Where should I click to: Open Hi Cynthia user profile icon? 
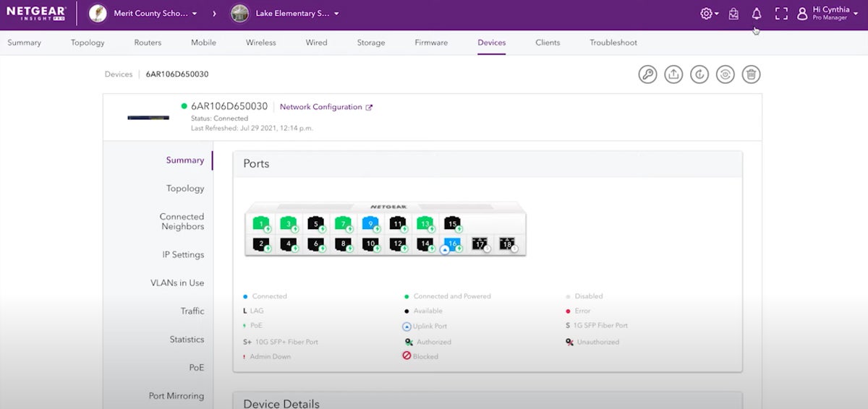(801, 14)
